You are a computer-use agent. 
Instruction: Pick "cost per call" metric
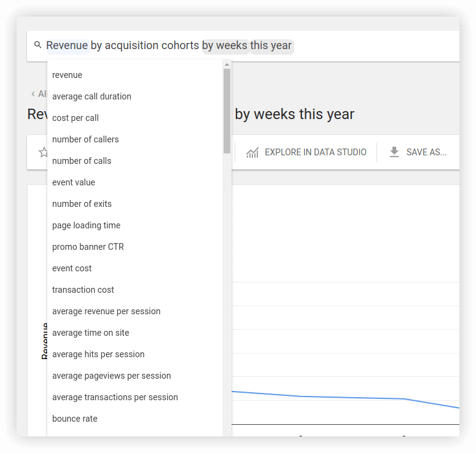pyautogui.click(x=76, y=118)
